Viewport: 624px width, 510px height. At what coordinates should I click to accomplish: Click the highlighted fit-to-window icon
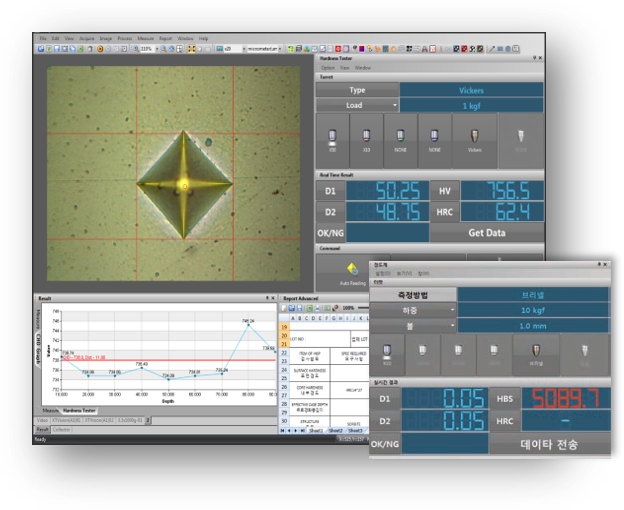(191, 49)
